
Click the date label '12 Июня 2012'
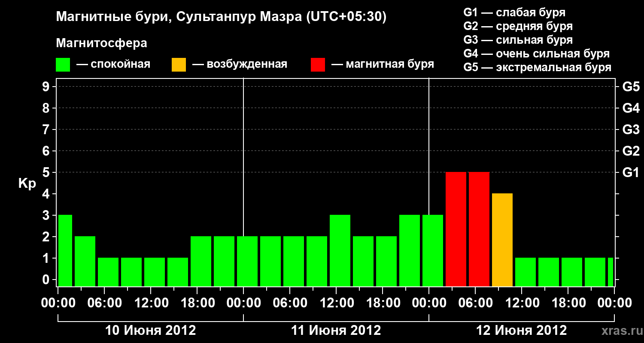tap(522, 331)
